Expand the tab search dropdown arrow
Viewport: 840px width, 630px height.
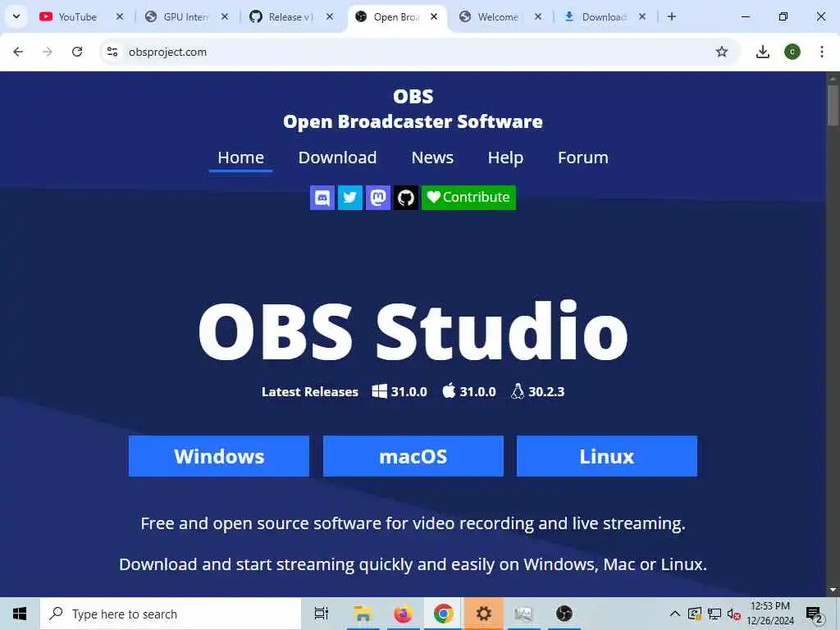[16, 16]
